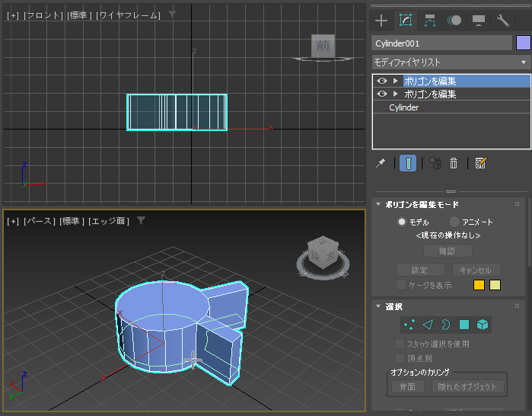
Task: Click Make Unique icon
Action: pyautogui.click(x=435, y=163)
